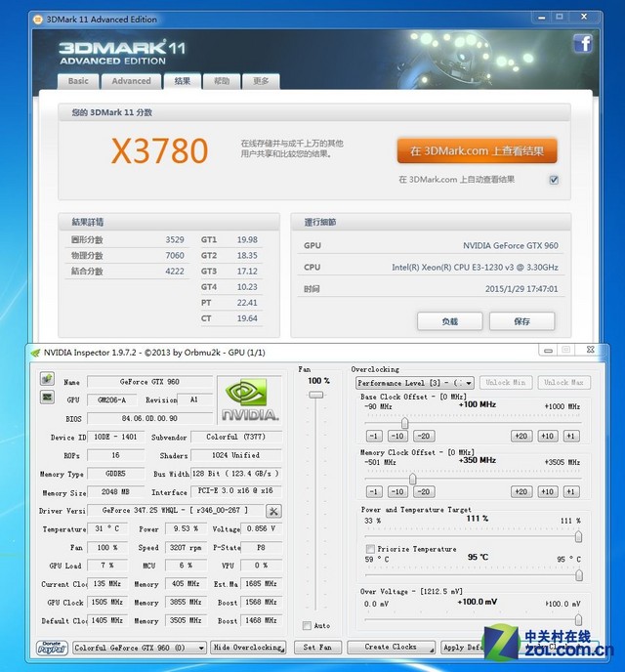
Task: Click the BIOS version field 84.06.0D.00.90
Action: [149, 418]
